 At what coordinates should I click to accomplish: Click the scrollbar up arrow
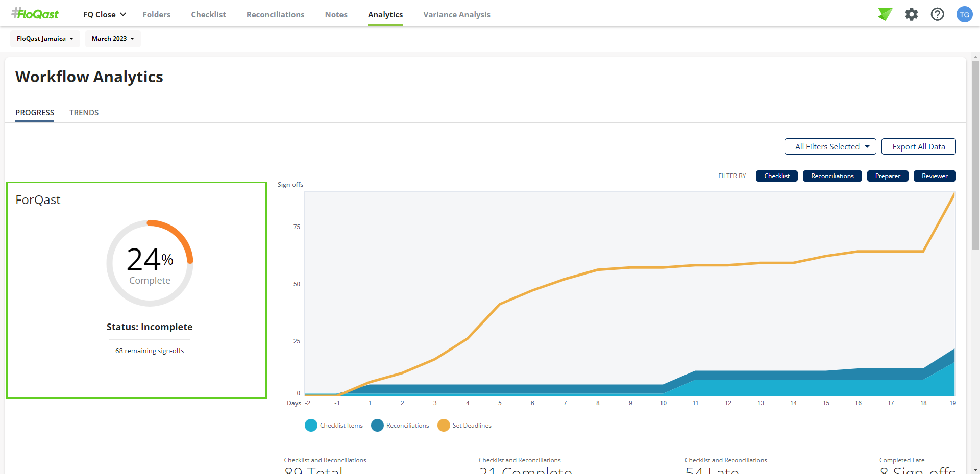coord(975,57)
